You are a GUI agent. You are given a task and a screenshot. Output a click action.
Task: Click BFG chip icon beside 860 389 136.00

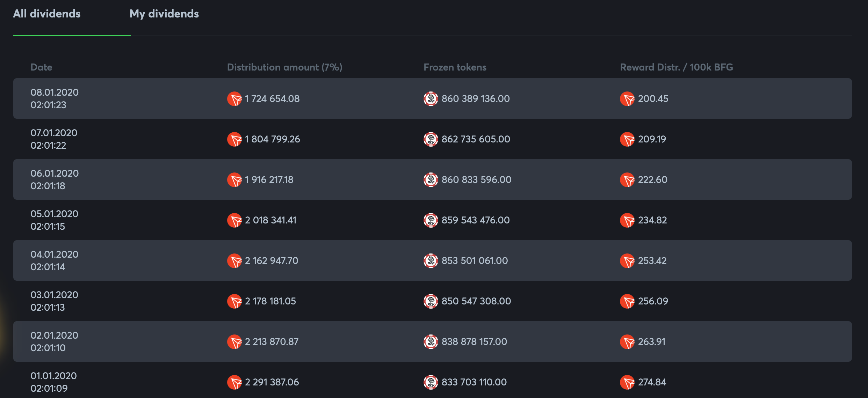[431, 99]
